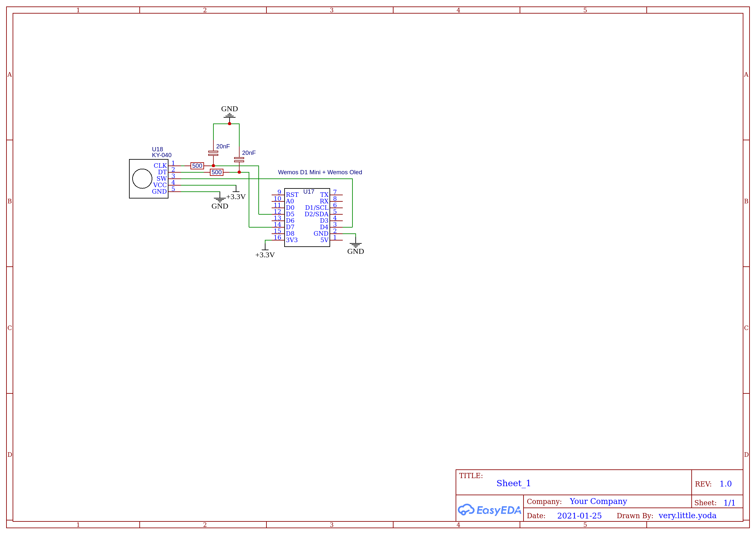This screenshot has height=535, width=756.
Task: Click the Your Company field
Action: [x=598, y=501]
